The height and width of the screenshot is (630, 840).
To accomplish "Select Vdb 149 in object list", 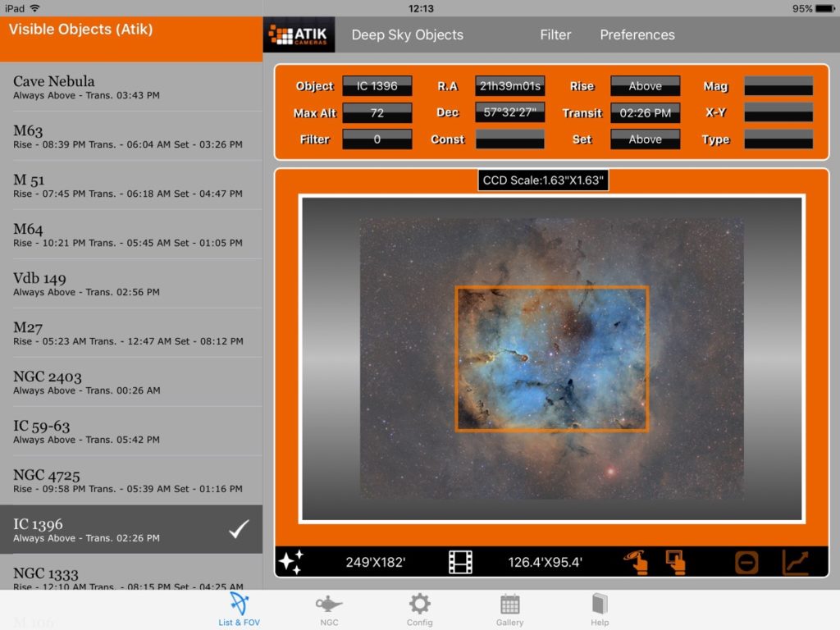I will 131,284.
